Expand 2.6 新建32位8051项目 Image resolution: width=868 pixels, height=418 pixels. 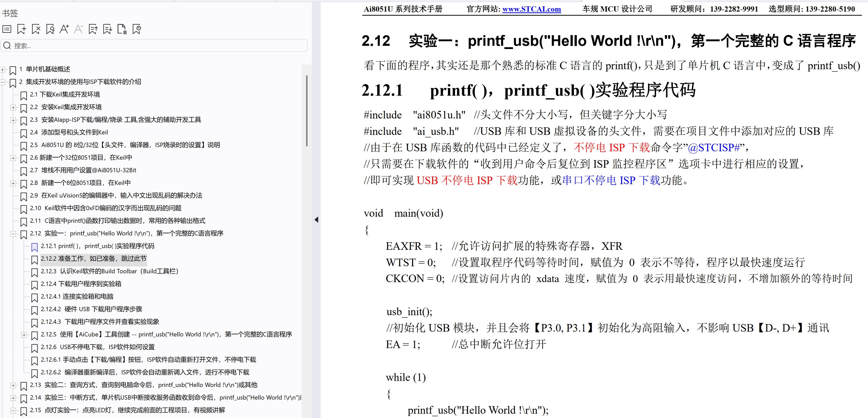click(13, 158)
